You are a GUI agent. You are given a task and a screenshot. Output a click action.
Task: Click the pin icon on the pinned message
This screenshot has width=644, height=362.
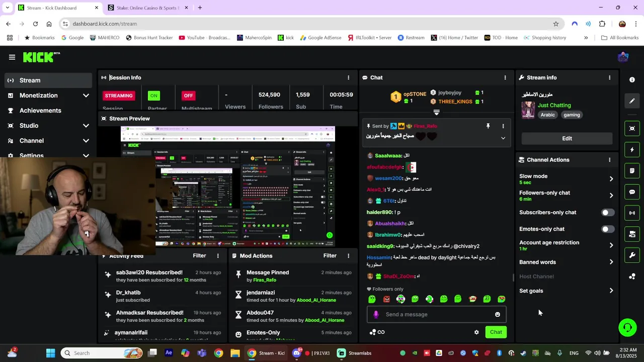click(x=488, y=126)
